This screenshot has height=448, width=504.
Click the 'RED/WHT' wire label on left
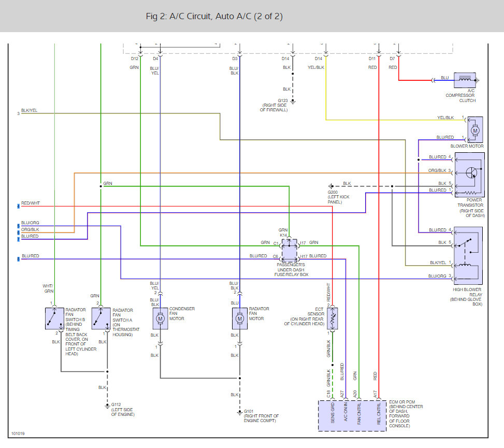pyautogui.click(x=31, y=203)
